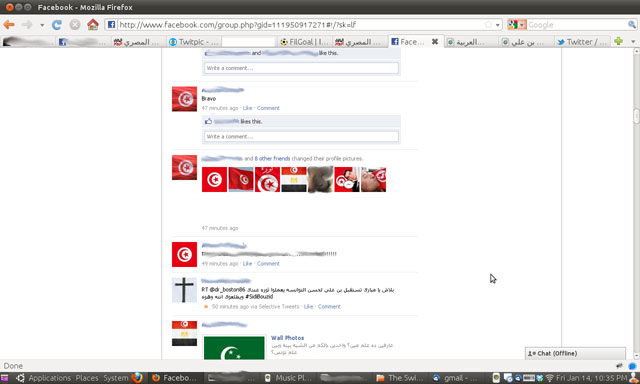Open the Applications menu
The image size is (640, 384).
coord(44,378)
